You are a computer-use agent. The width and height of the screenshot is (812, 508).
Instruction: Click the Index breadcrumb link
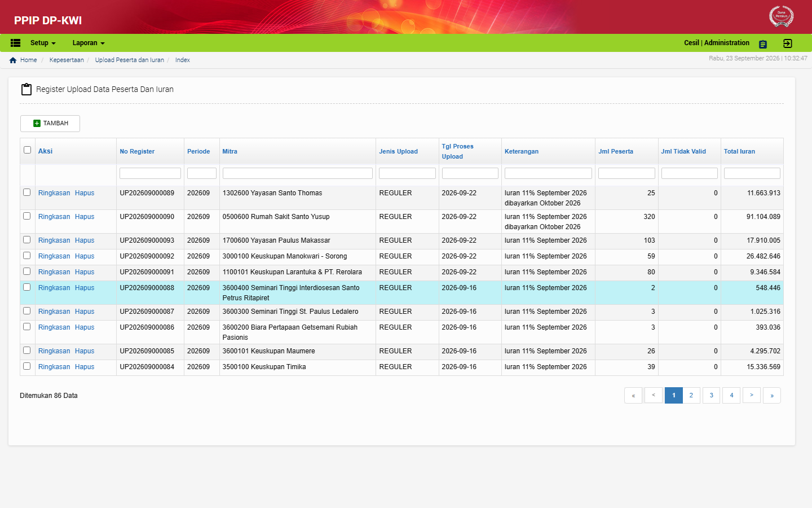(x=182, y=60)
